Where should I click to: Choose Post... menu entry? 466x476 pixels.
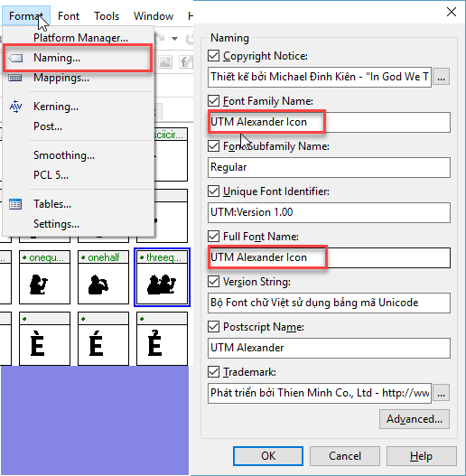(x=78, y=126)
